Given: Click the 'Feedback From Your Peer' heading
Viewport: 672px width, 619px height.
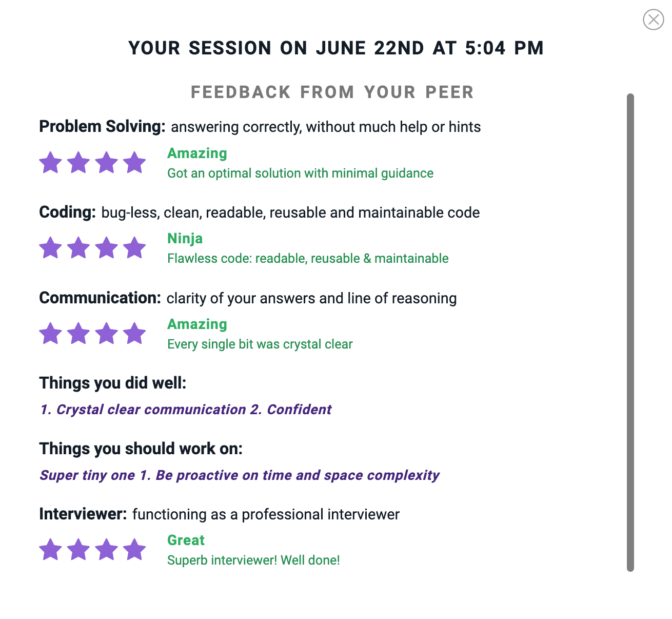Looking at the screenshot, I should [332, 92].
